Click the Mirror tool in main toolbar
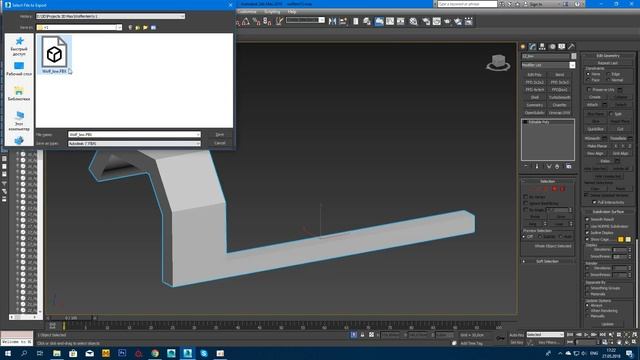This screenshot has width=640, height=360. click(x=333, y=21)
